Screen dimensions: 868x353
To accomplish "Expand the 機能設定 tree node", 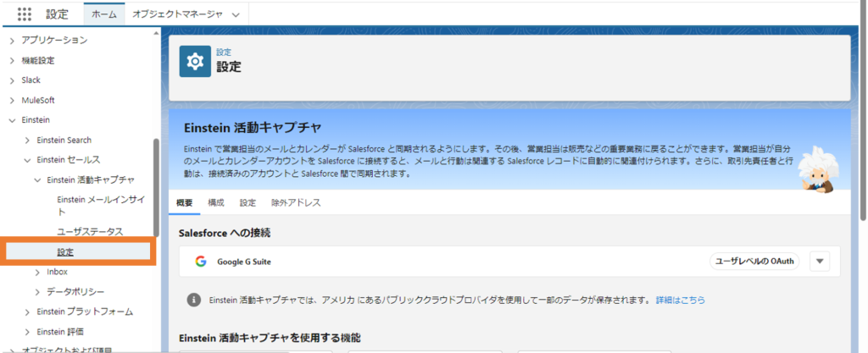I will point(12,60).
